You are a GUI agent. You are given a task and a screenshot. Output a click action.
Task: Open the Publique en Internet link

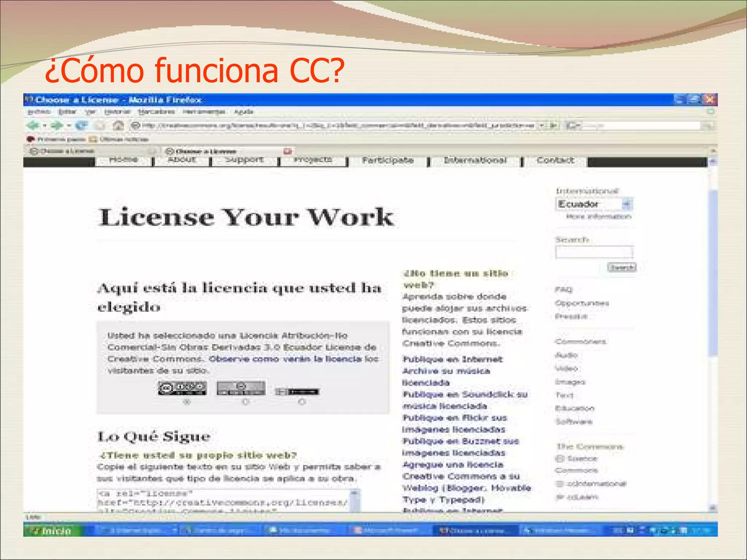[453, 359]
